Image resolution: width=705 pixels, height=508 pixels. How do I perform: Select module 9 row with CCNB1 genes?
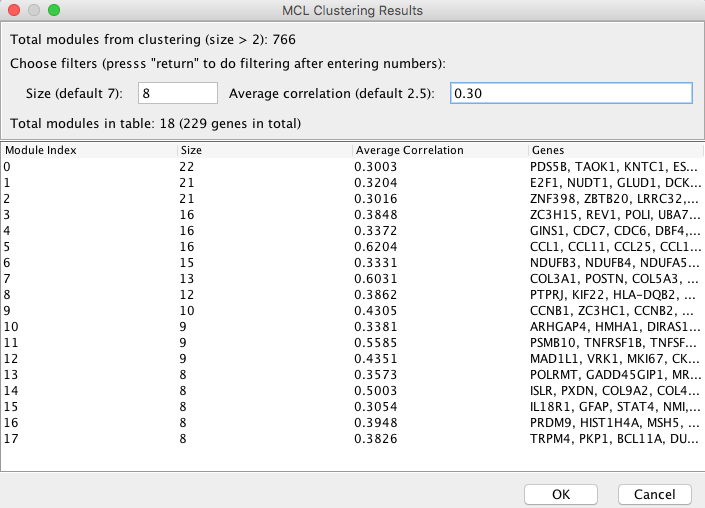coord(352,311)
